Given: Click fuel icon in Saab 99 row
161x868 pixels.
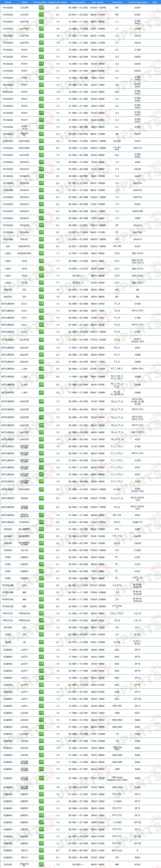Looking at the screenshot, I should [x=41, y=642].
